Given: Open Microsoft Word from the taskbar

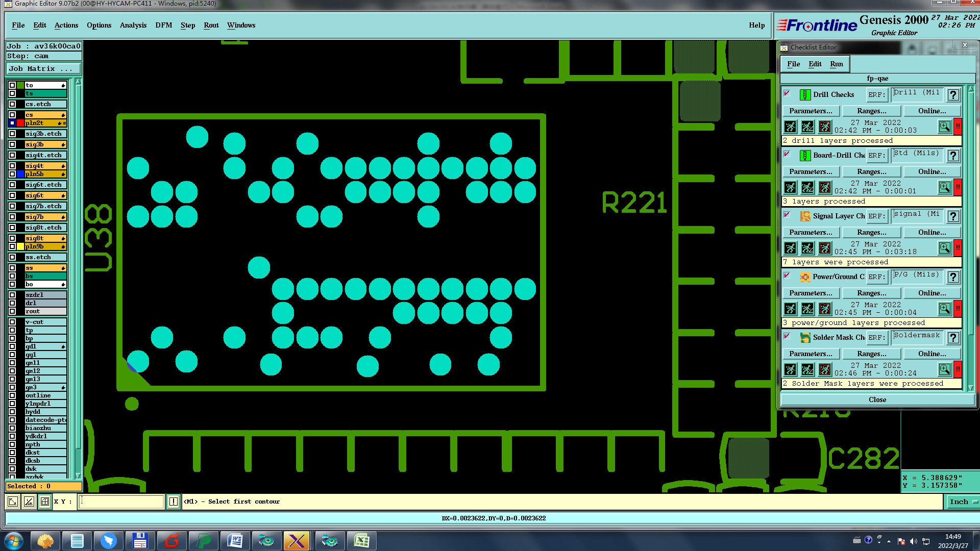Looking at the screenshot, I should 235,541.
